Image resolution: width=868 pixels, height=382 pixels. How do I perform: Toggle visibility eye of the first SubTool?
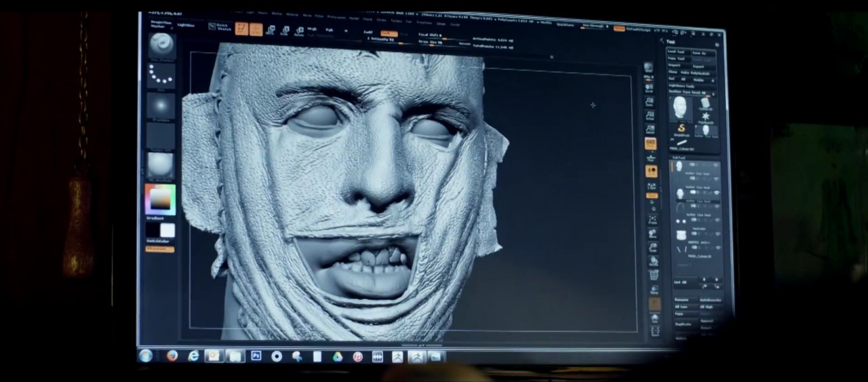[716, 165]
